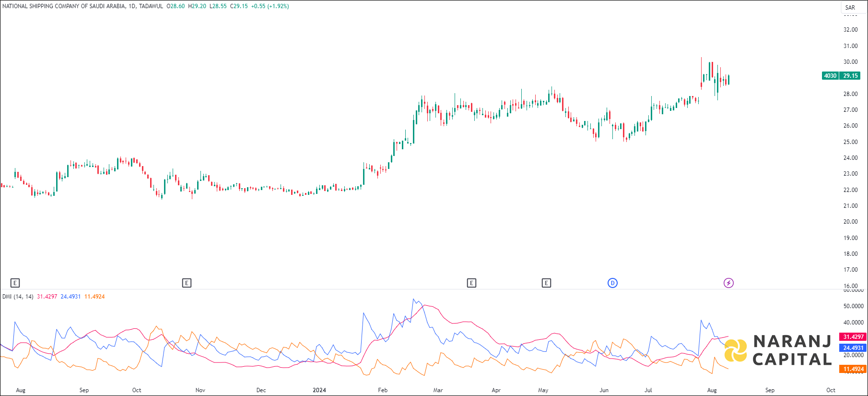Click the 25.00 price scale label

click(850, 142)
